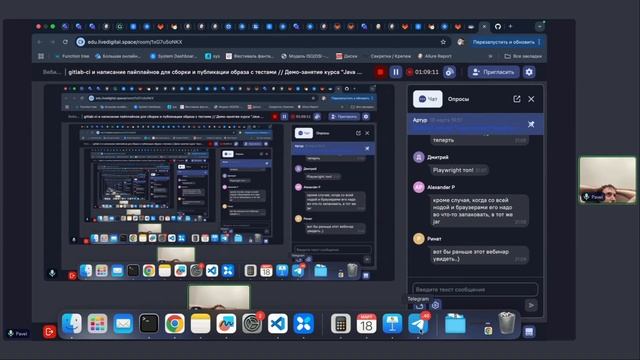
Task: Open the blue pinwheel app in dock
Action: (304, 324)
